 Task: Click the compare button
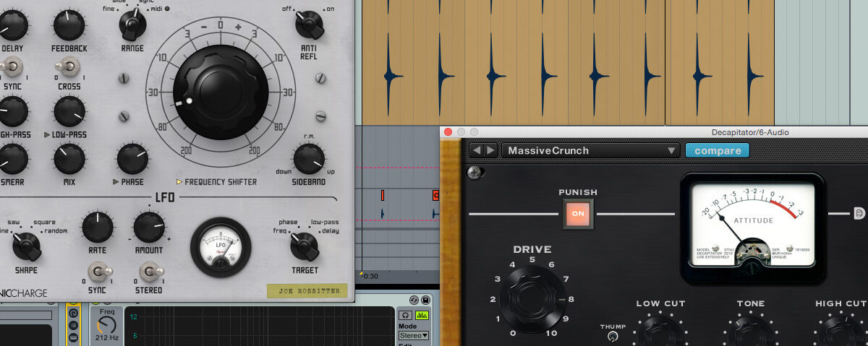point(717,150)
